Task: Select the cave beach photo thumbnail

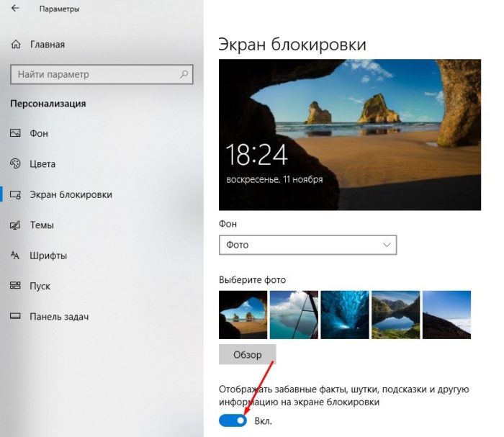Action: 243,315
